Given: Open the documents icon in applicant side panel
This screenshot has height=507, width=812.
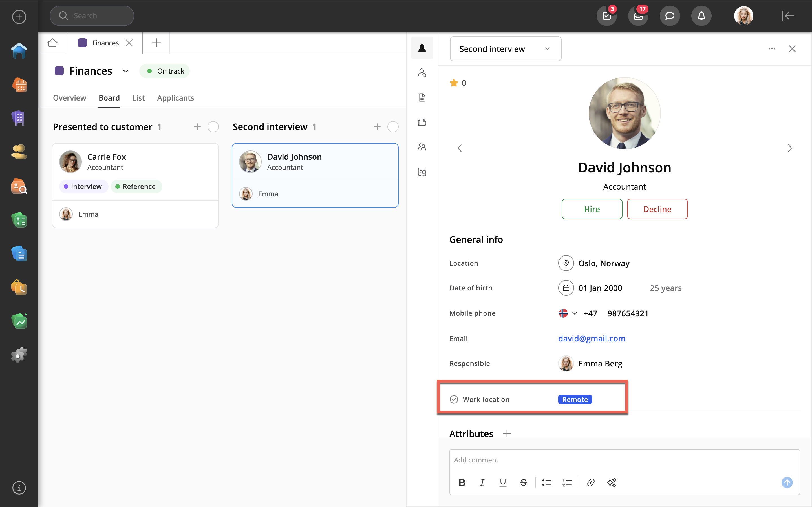Looking at the screenshot, I should coord(422,97).
